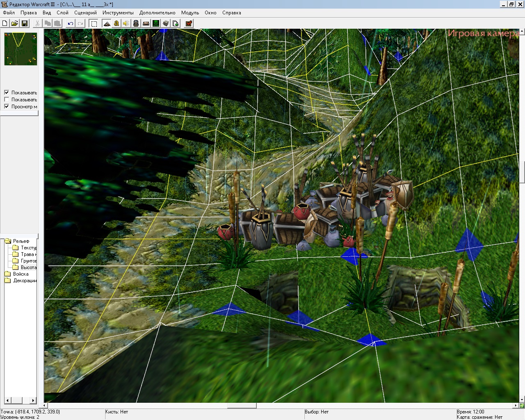525x420 pixels.
Task: Toggle the checked Показывать checkbox
Action: (7, 93)
